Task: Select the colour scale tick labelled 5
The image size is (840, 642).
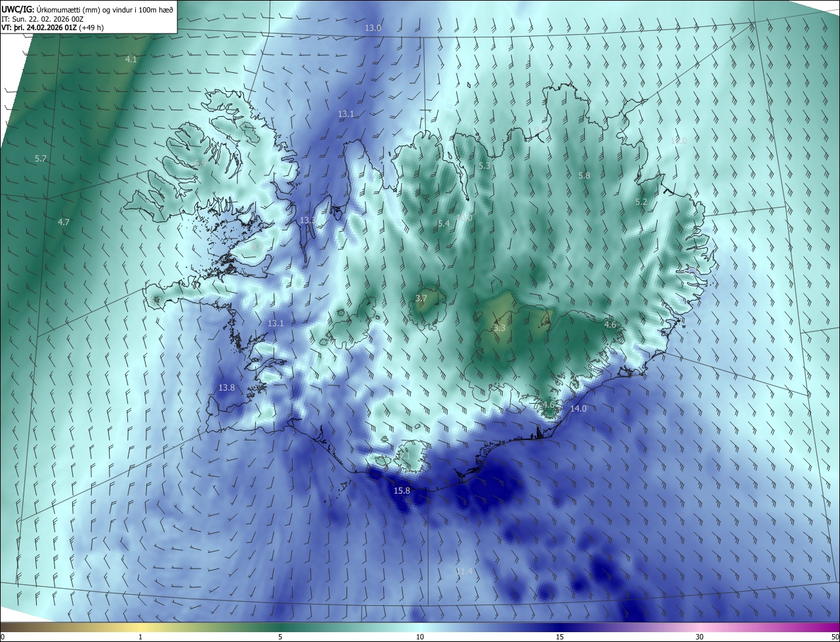Action: pyautogui.click(x=280, y=637)
